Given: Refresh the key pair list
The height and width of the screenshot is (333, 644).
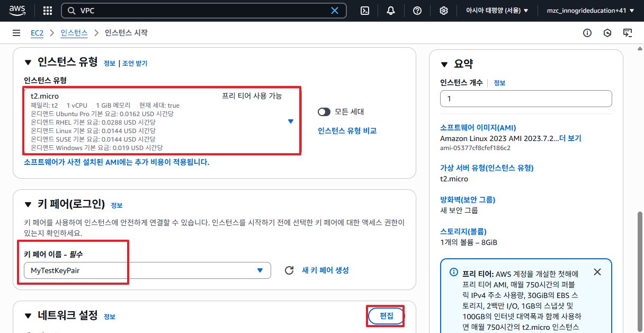Looking at the screenshot, I should (289, 270).
